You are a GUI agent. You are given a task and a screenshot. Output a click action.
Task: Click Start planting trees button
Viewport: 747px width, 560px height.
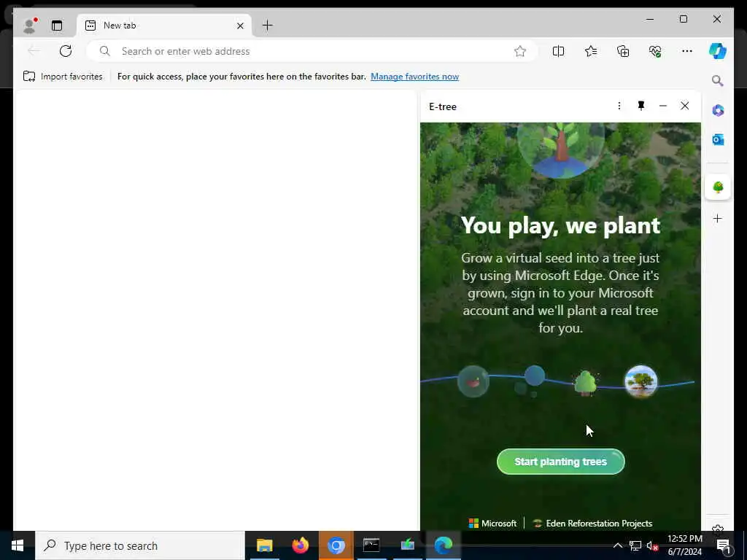(561, 462)
